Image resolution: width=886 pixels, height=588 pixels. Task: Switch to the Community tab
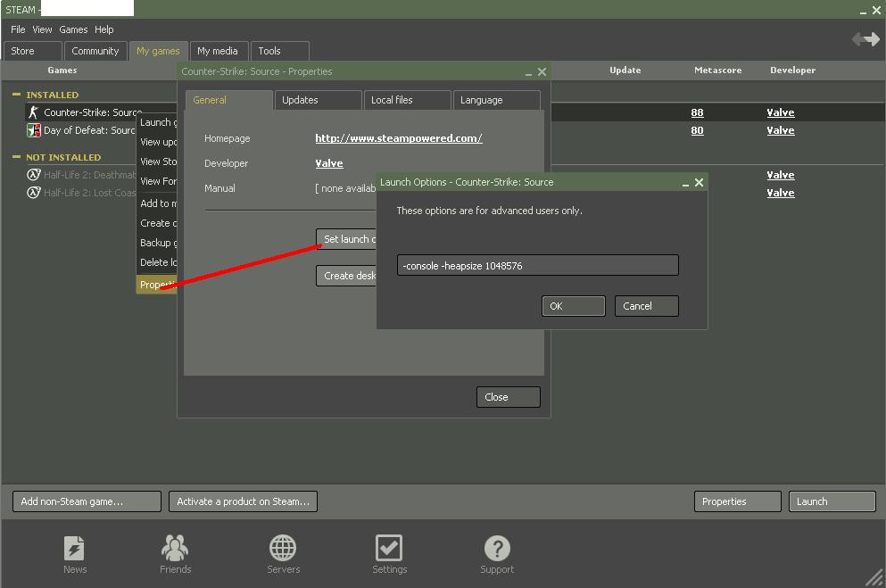click(x=95, y=51)
